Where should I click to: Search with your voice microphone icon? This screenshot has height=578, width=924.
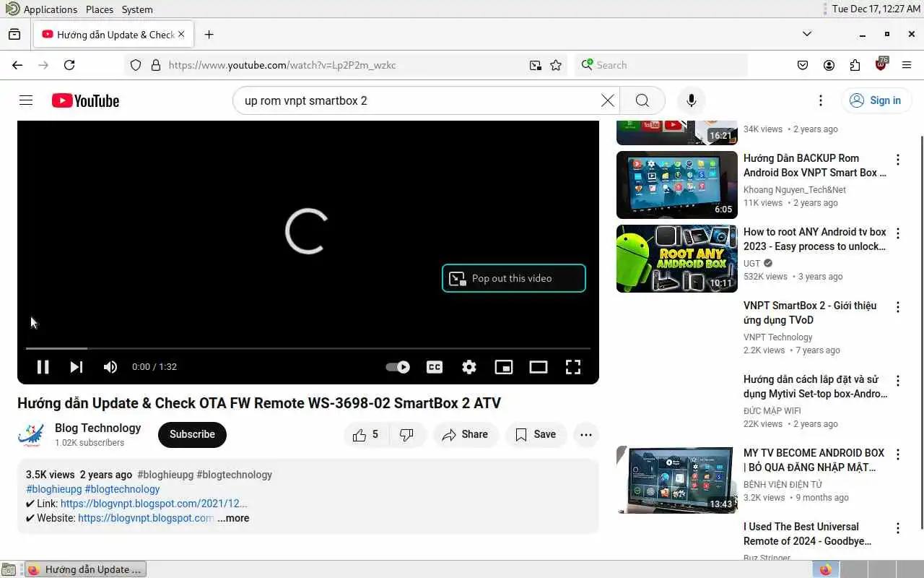point(692,100)
